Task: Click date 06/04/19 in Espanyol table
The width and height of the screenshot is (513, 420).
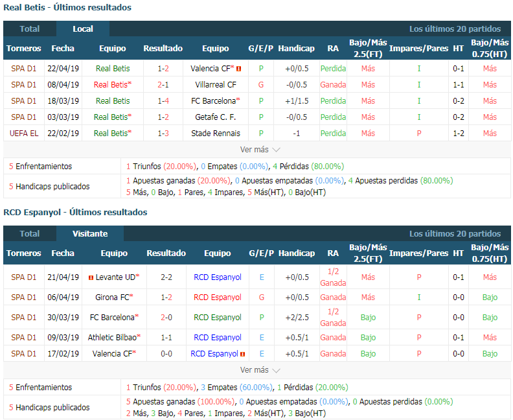Action: [x=63, y=297]
